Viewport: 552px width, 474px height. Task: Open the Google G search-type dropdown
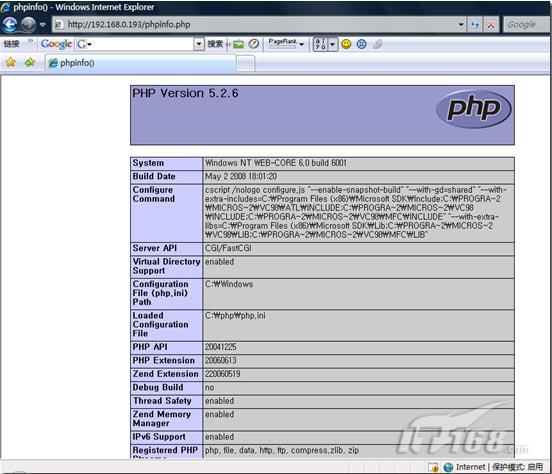(84, 44)
